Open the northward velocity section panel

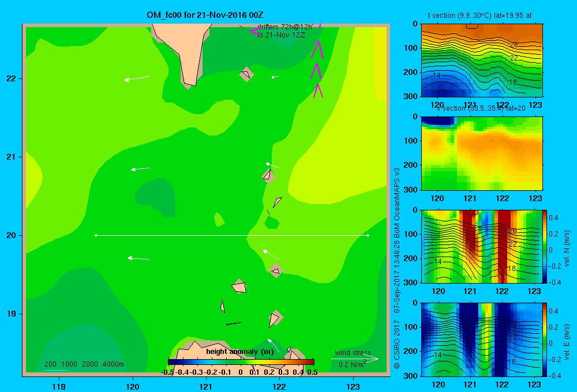(x=482, y=246)
